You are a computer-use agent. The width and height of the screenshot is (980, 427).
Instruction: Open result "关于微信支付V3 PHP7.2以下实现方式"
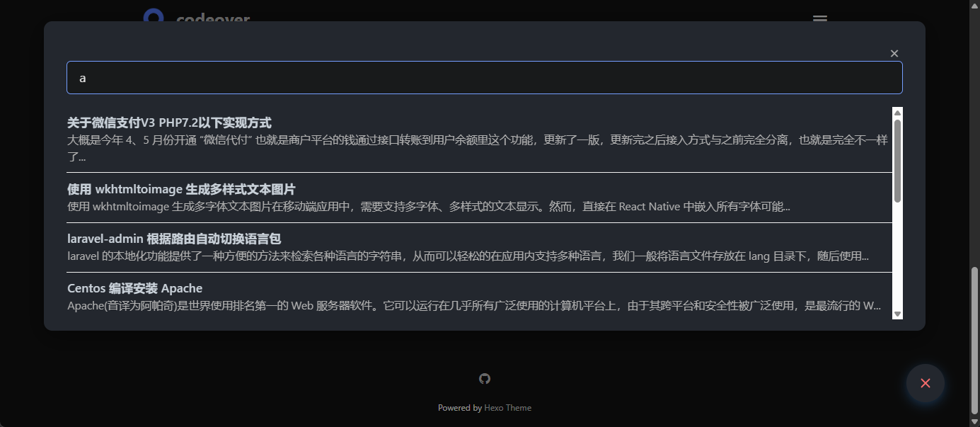pos(169,123)
